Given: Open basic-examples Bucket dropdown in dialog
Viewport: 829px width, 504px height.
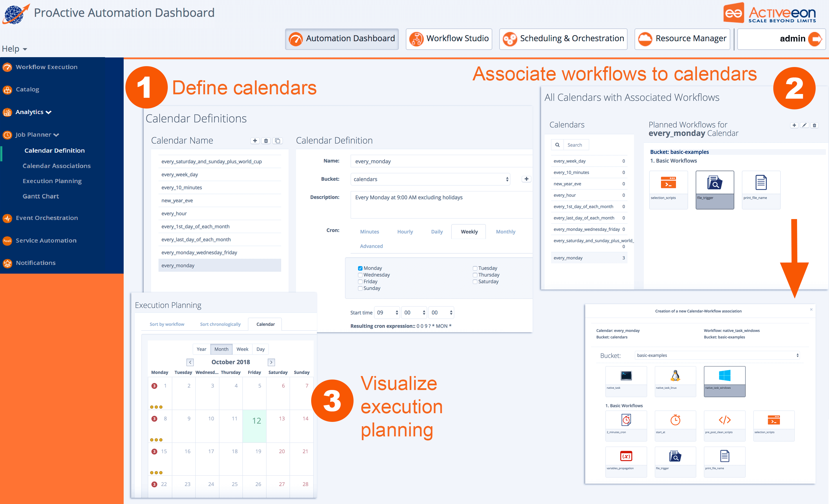Looking at the screenshot, I should (x=717, y=355).
